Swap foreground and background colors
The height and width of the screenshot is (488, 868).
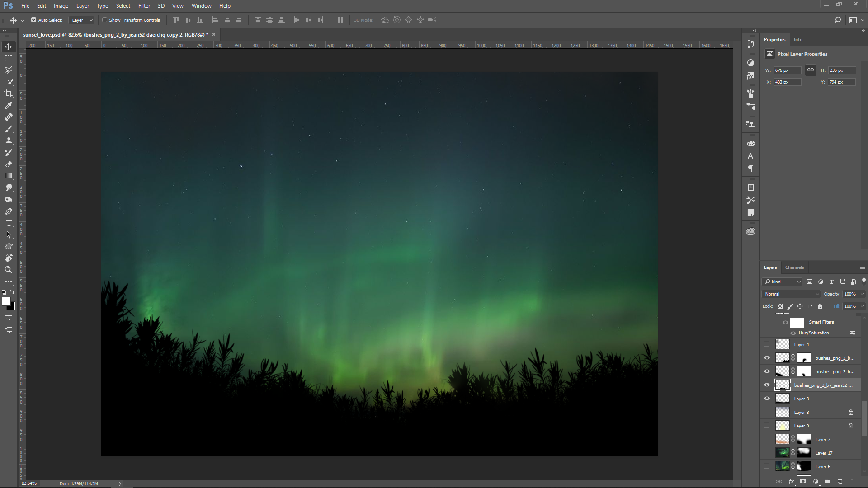tap(12, 292)
